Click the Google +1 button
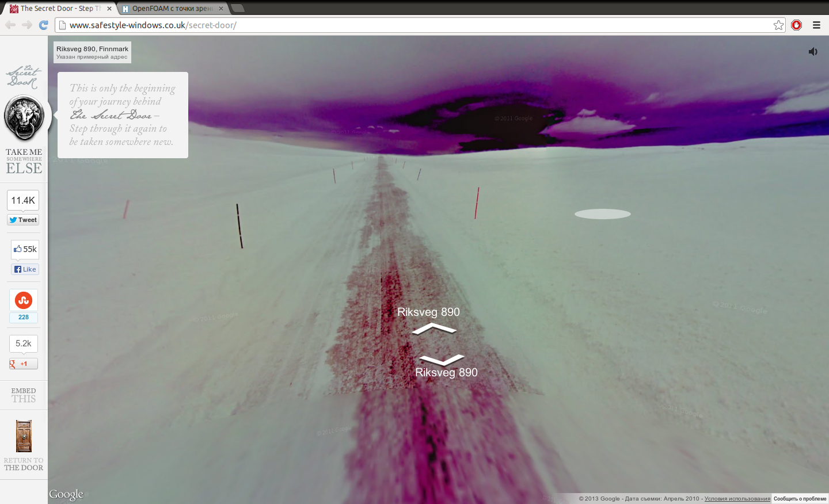Image resolution: width=829 pixels, height=504 pixels. 23,364
